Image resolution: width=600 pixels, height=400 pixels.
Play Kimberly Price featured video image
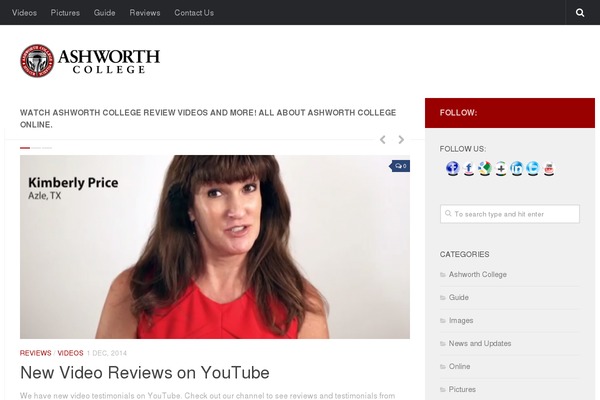[x=215, y=247]
